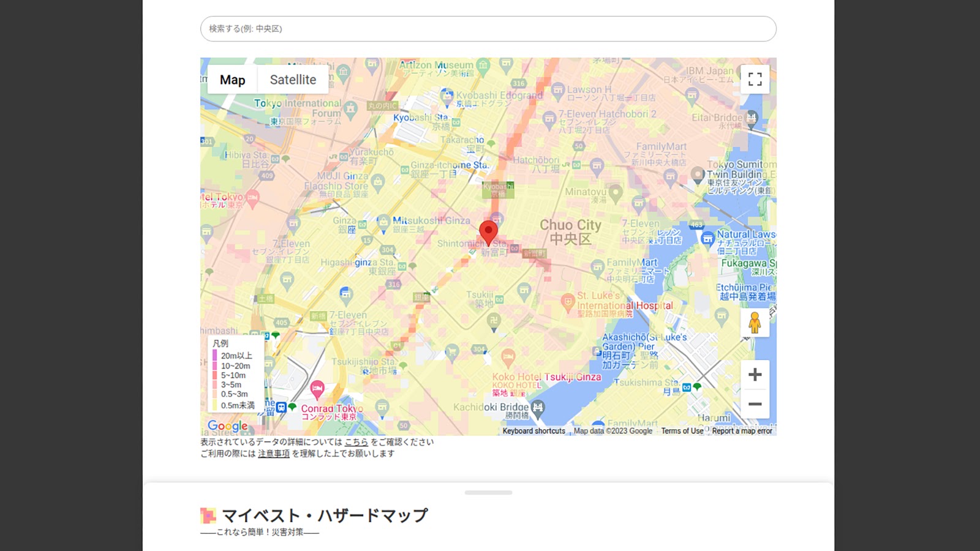Viewport: 980px width, 551px height.
Task: Click Report a map error link
Action: click(x=742, y=431)
